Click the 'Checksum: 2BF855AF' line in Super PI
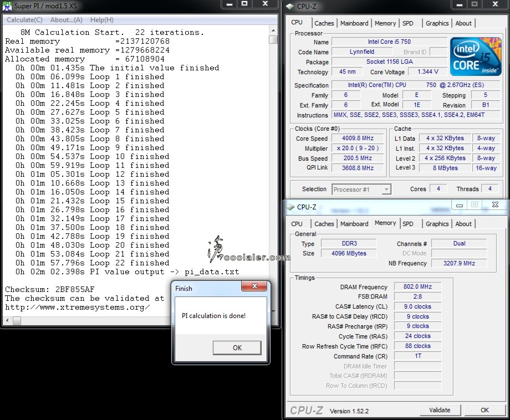 pyautogui.click(x=50, y=289)
